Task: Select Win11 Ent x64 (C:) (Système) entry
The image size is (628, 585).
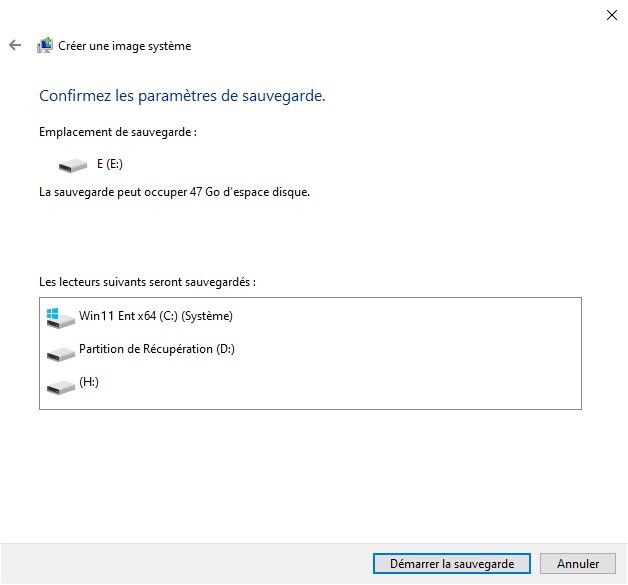Action: pyautogui.click(x=156, y=316)
